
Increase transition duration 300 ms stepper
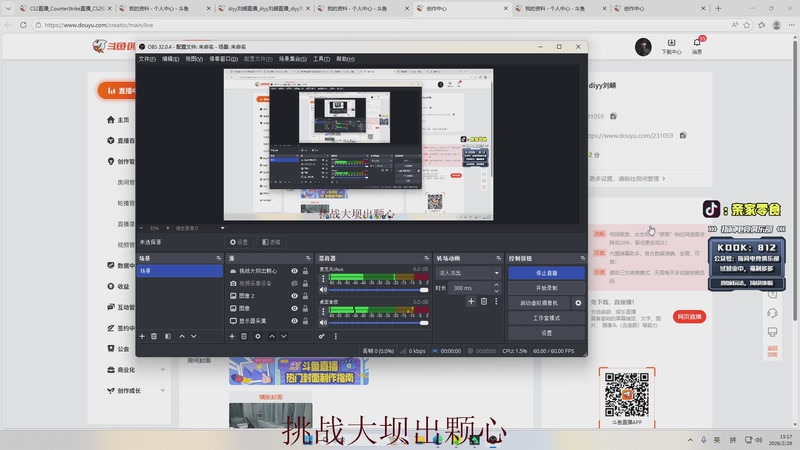pyautogui.click(x=497, y=285)
